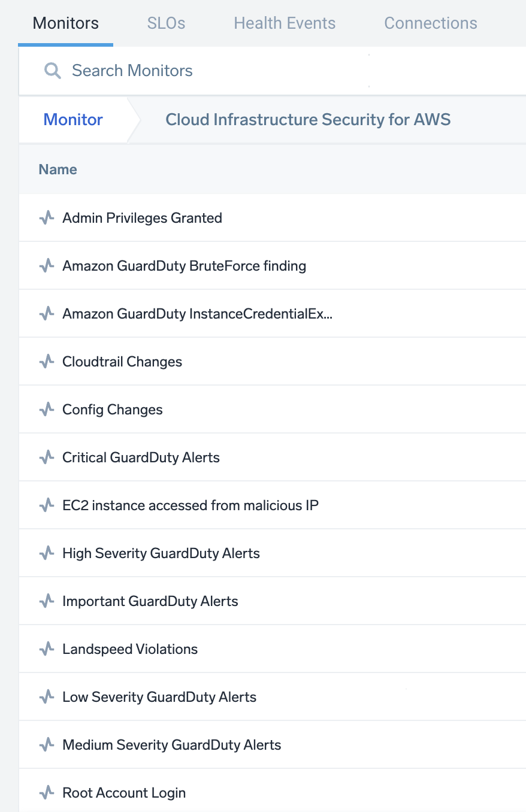Viewport: 526px width, 812px height.
Task: Click monitor icon next to Critical GuardDuty Alerts
Action: (x=46, y=457)
